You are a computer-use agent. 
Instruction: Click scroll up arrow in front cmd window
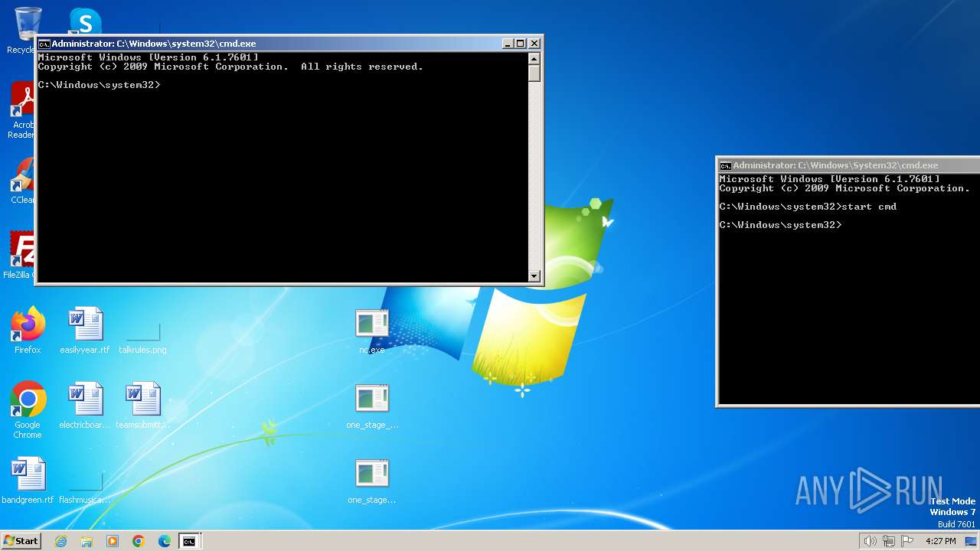[x=534, y=59]
